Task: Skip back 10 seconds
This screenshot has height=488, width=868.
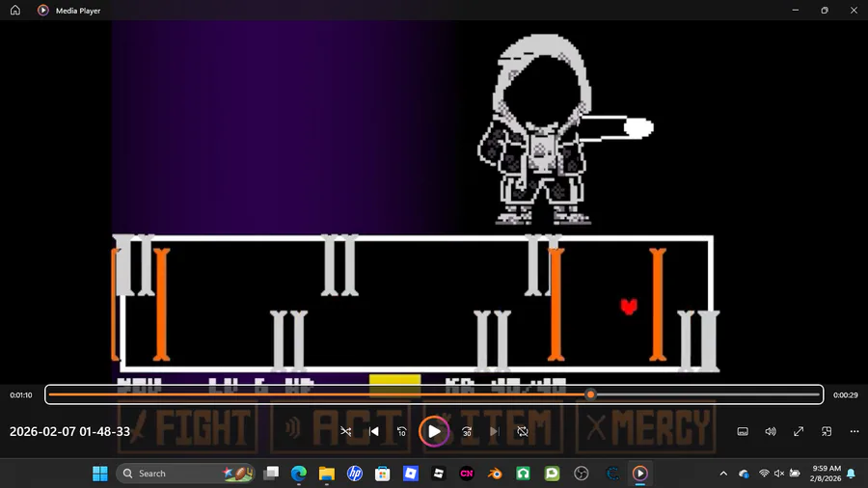Action: tap(402, 431)
